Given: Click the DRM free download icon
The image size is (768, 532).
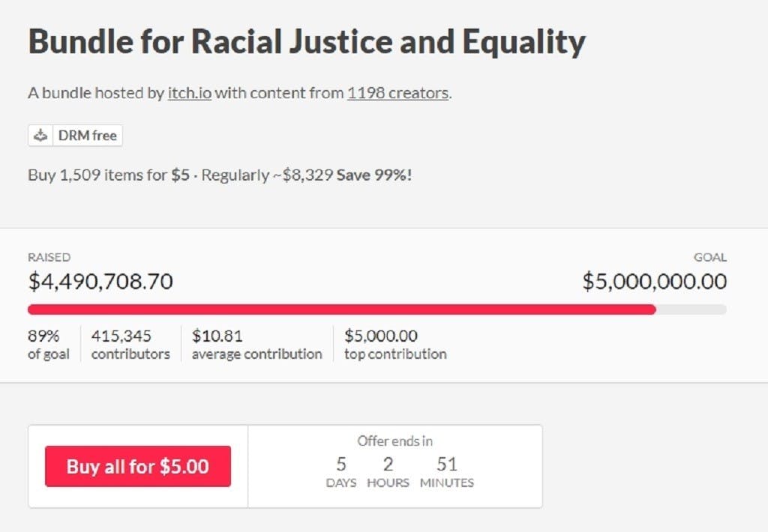Looking at the screenshot, I should pos(41,136).
